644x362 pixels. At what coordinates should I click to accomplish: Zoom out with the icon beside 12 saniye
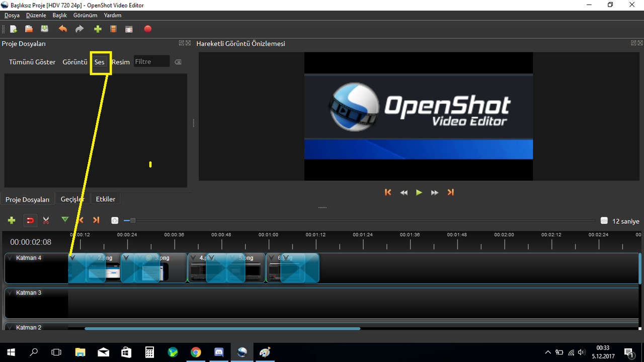tap(604, 221)
